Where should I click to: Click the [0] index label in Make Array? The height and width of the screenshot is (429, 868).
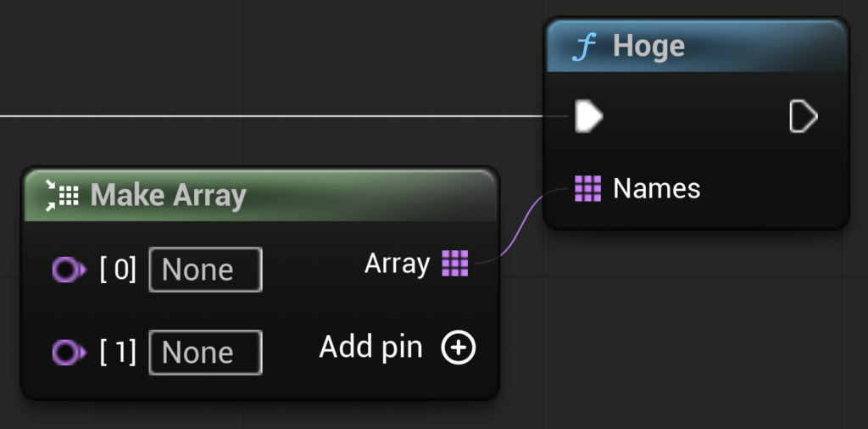pos(118,270)
